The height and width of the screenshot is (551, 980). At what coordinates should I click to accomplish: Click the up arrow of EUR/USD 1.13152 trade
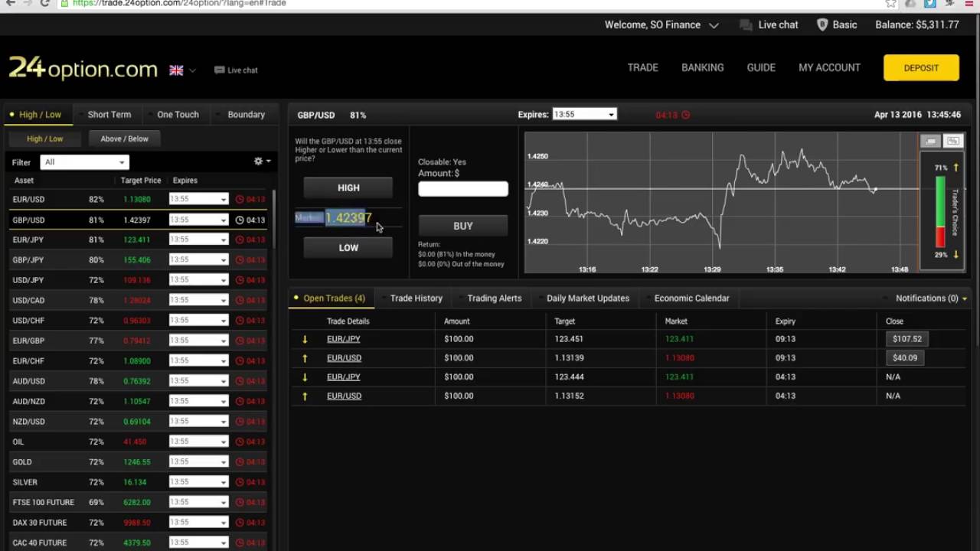pos(305,396)
